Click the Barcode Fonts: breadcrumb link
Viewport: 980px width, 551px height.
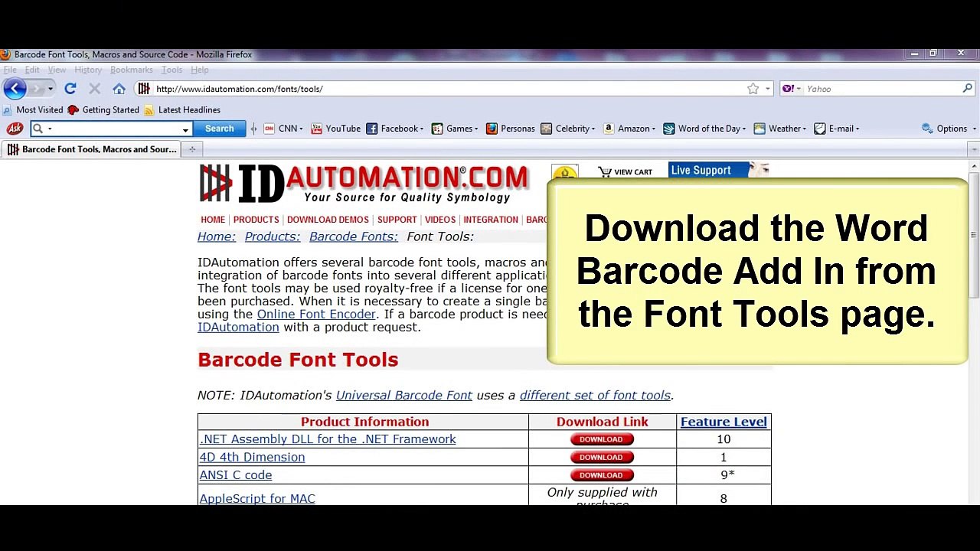(353, 236)
